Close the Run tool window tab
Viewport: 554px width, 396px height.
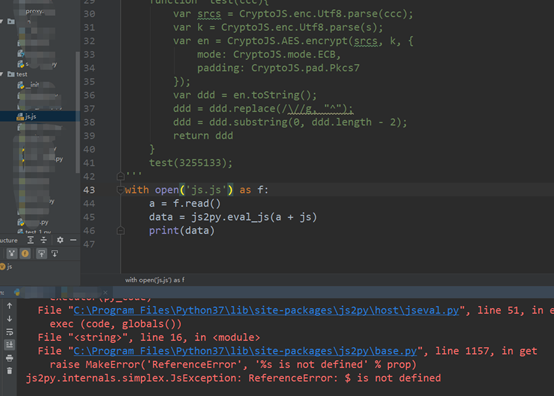[x=105, y=292]
